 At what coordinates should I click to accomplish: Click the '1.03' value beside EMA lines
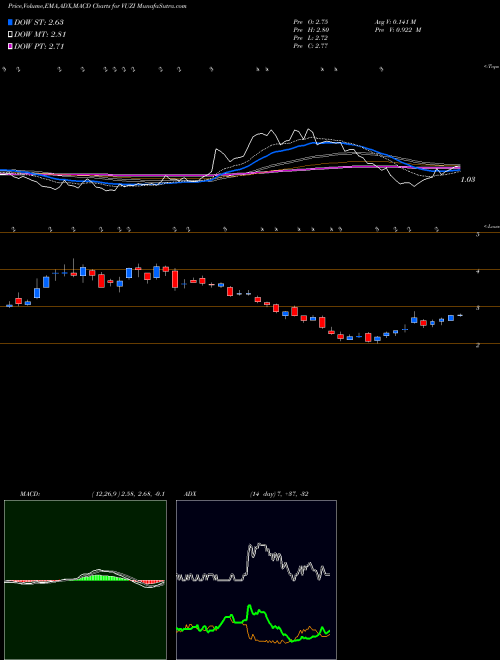point(468,180)
